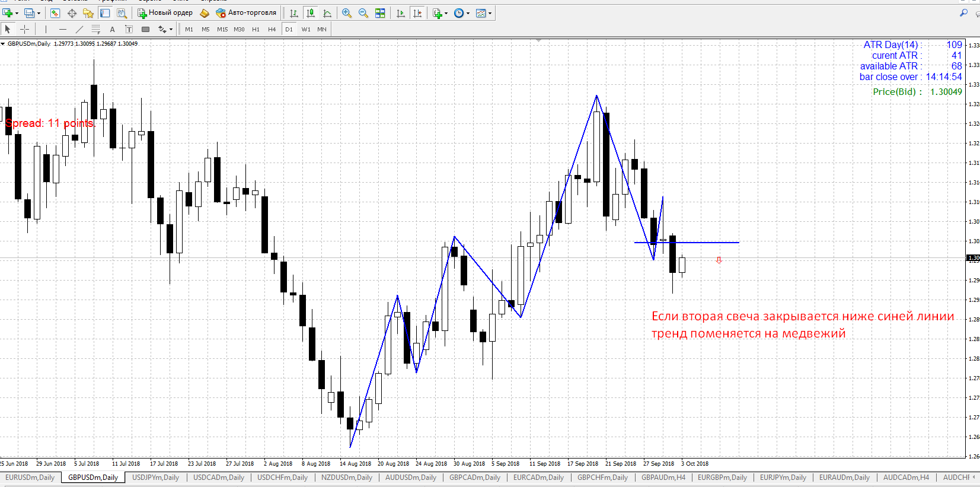
Task: Select the trendline drawing tool
Action: [x=79, y=29]
